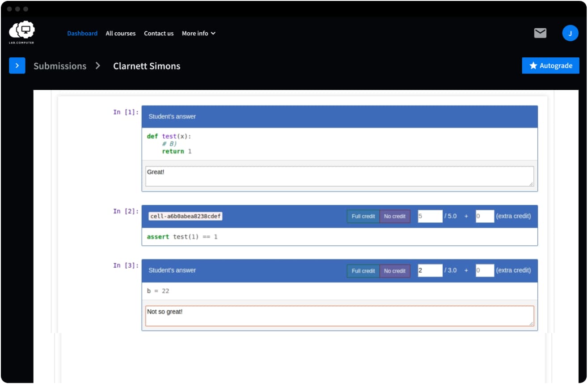This screenshot has width=588, height=384.
Task: Expand sidebar with blue chevron button
Action: [x=17, y=66]
